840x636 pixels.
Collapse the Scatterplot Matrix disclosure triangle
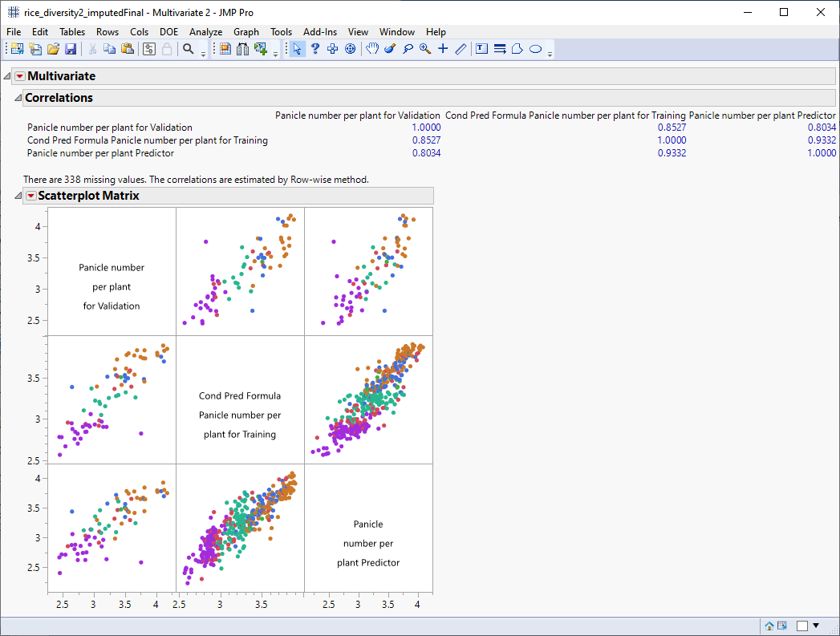18,196
